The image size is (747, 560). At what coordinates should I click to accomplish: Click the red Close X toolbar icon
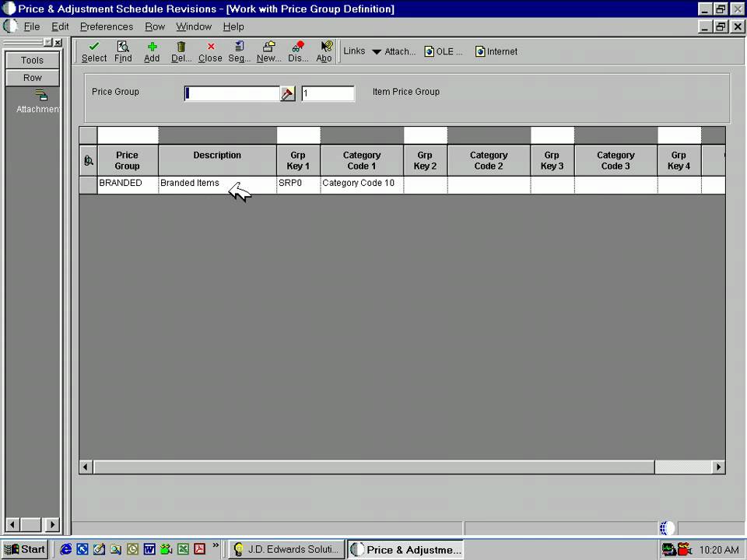click(211, 51)
